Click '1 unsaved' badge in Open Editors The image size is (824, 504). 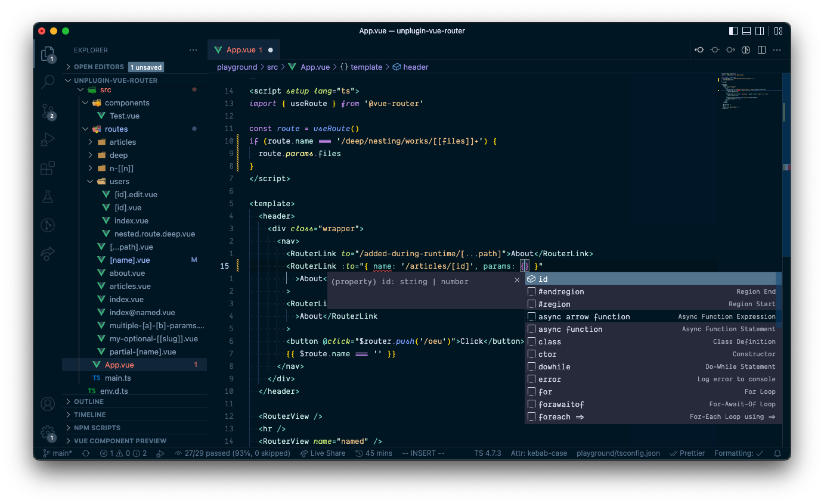(x=146, y=67)
